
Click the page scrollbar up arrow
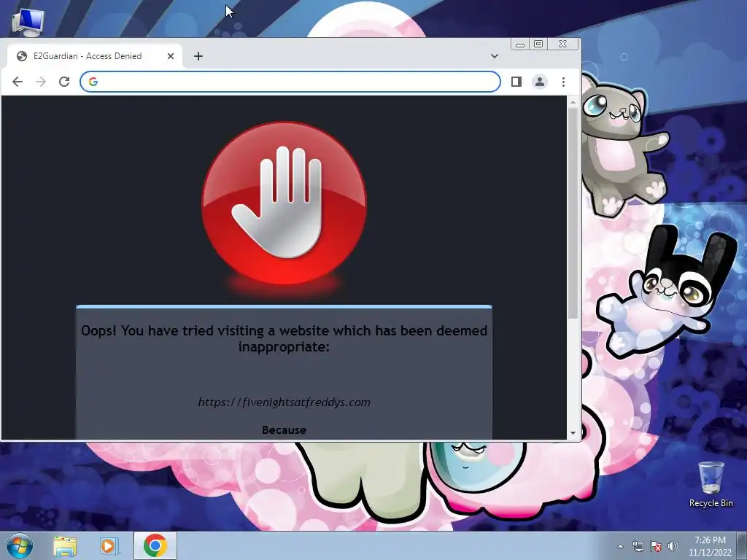coord(573,102)
